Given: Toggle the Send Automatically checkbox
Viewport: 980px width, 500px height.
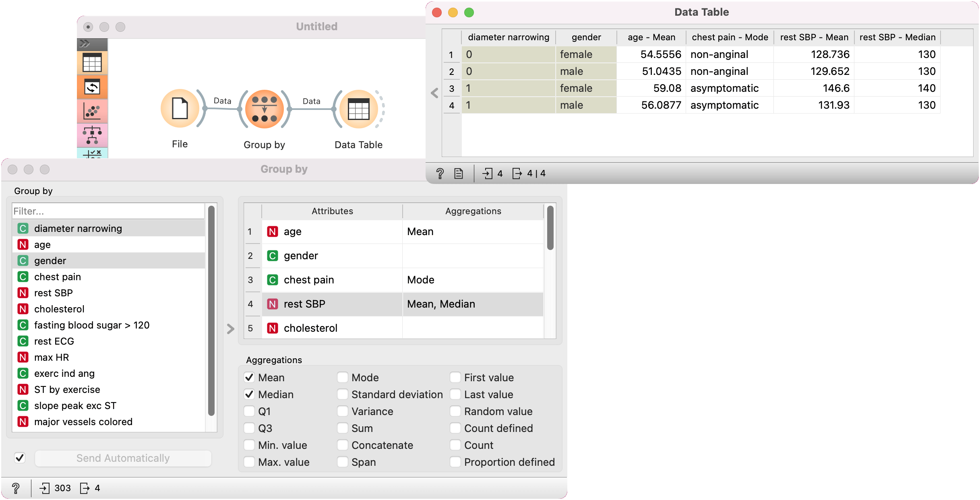Looking at the screenshot, I should (x=20, y=458).
